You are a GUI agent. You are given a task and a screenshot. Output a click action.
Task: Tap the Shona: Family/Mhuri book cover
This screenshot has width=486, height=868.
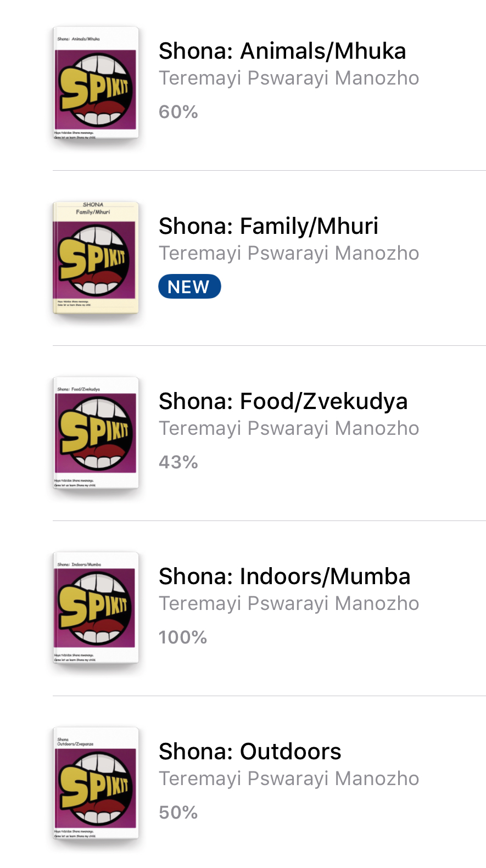pos(96,258)
